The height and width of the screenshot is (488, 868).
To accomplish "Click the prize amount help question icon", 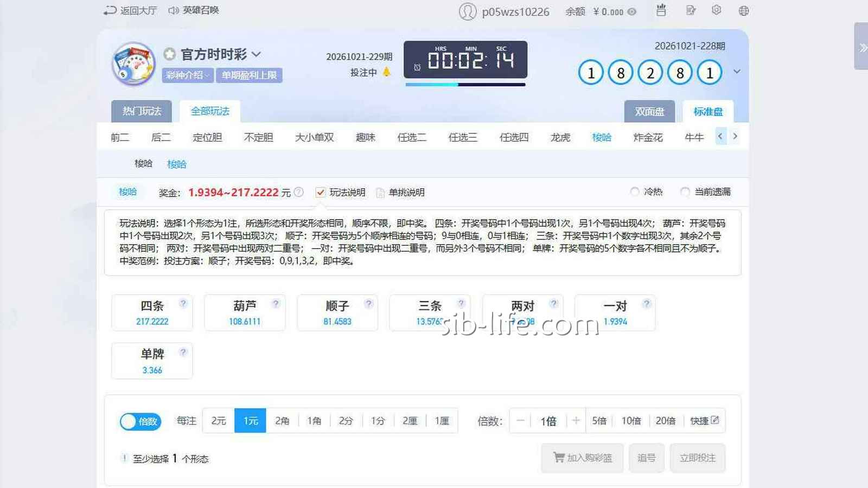I will coord(298,192).
